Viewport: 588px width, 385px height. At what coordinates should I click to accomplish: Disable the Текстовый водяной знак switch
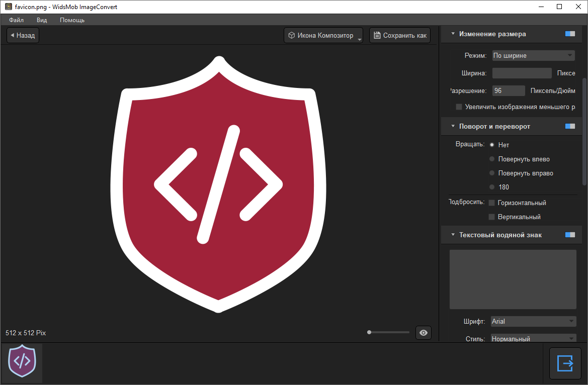tap(570, 235)
